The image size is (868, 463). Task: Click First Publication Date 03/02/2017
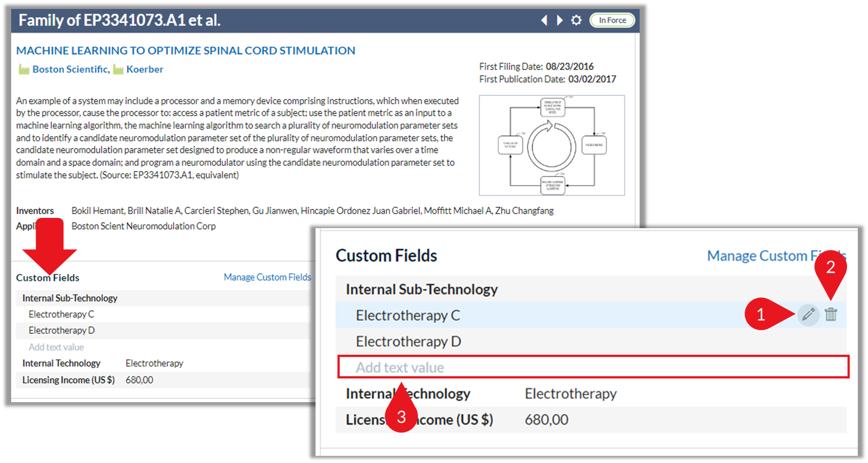tap(548, 79)
